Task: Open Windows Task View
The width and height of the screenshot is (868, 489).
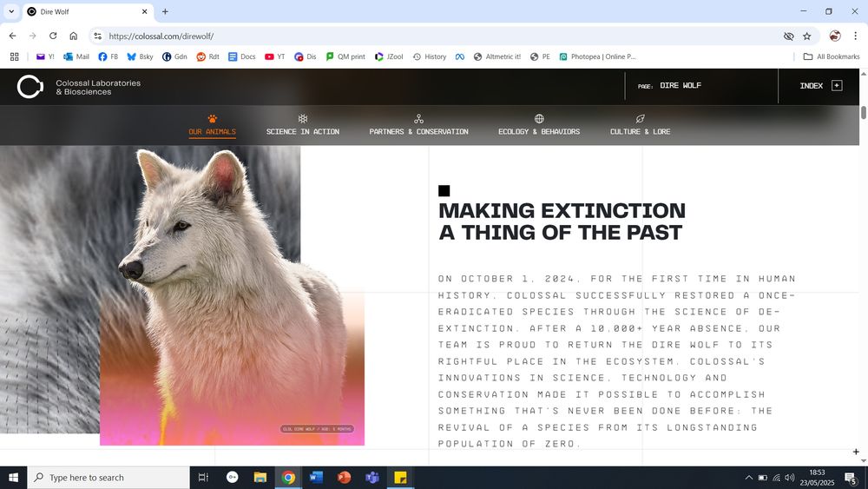Action: (x=203, y=478)
